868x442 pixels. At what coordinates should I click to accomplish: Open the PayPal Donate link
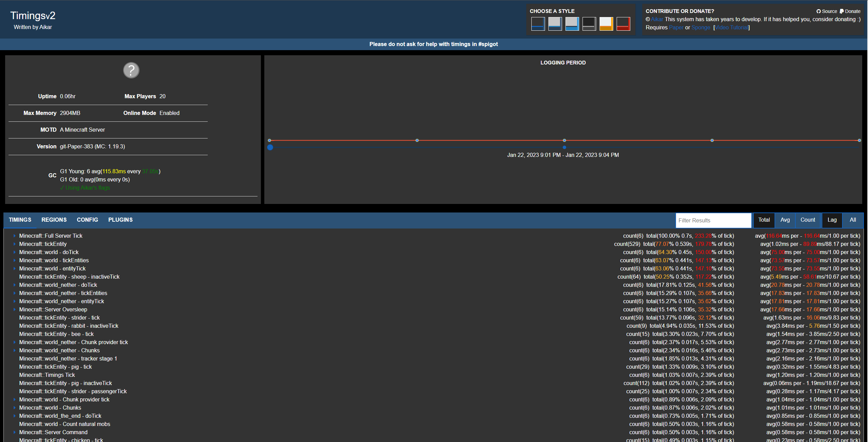pyautogui.click(x=850, y=11)
